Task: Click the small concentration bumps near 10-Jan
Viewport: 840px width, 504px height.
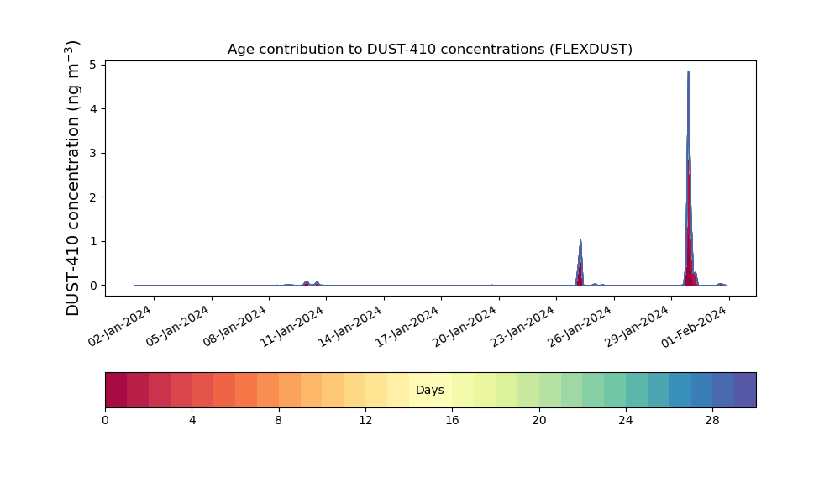Action: (x=312, y=283)
